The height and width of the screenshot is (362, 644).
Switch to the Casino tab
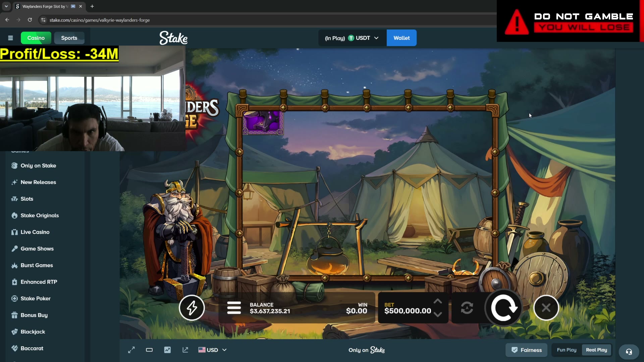pos(36,38)
